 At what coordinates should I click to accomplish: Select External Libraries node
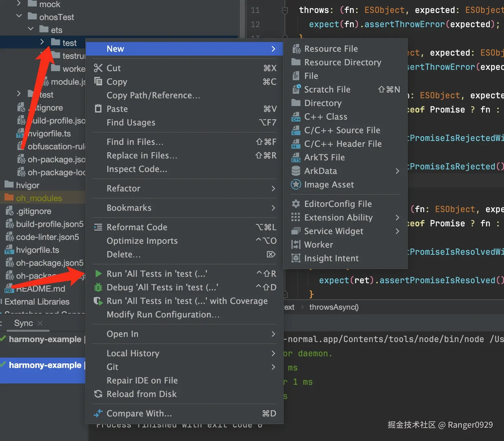point(37,301)
